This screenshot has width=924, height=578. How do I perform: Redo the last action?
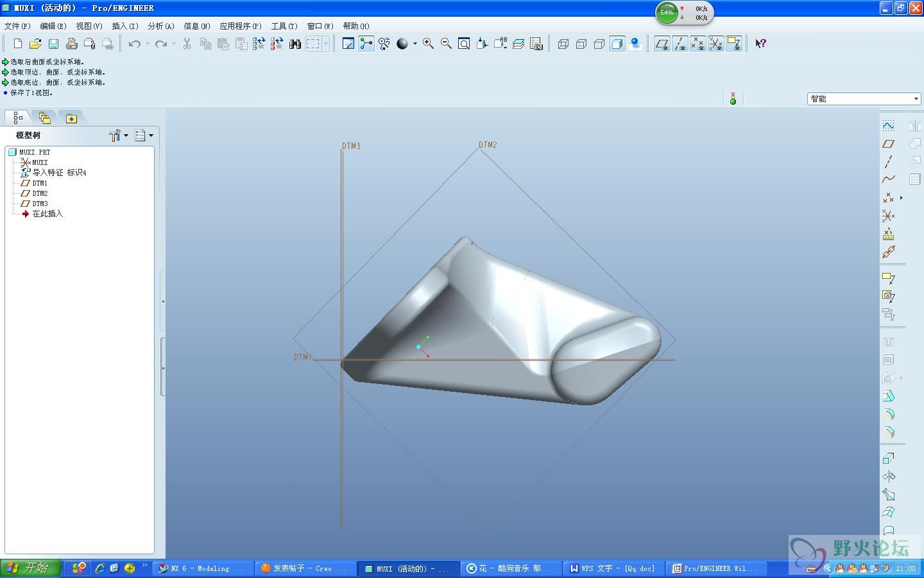(161, 44)
